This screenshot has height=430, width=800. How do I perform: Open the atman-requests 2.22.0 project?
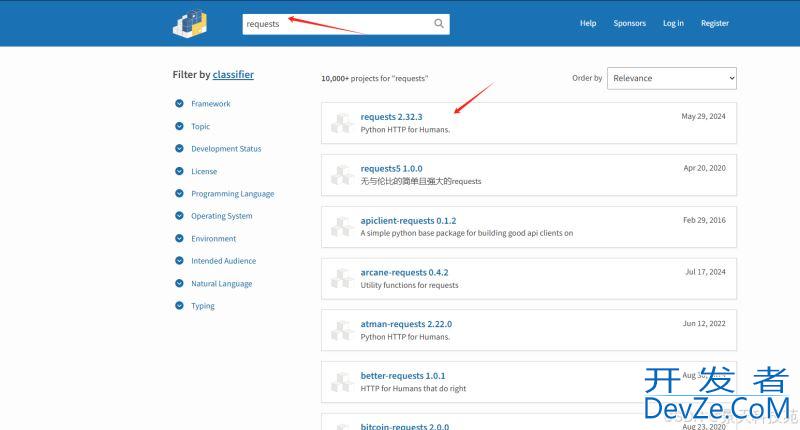pos(406,324)
